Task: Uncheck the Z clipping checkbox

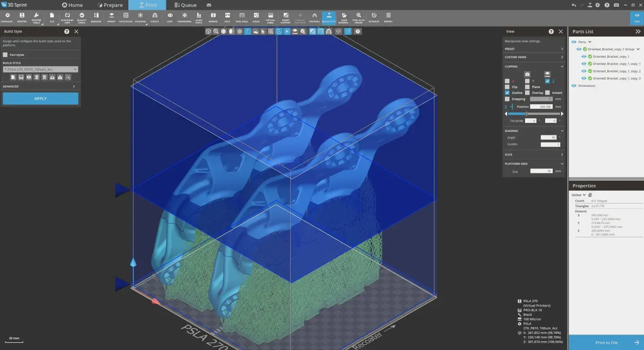Action: [x=547, y=81]
